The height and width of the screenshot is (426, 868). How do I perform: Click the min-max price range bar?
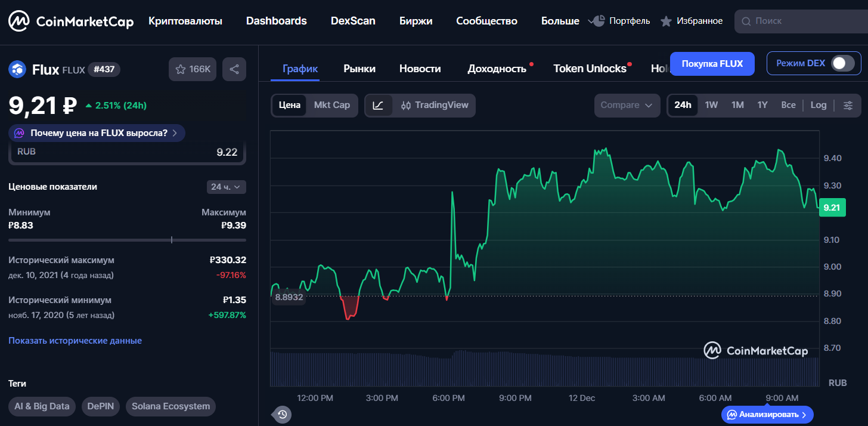[x=127, y=240]
